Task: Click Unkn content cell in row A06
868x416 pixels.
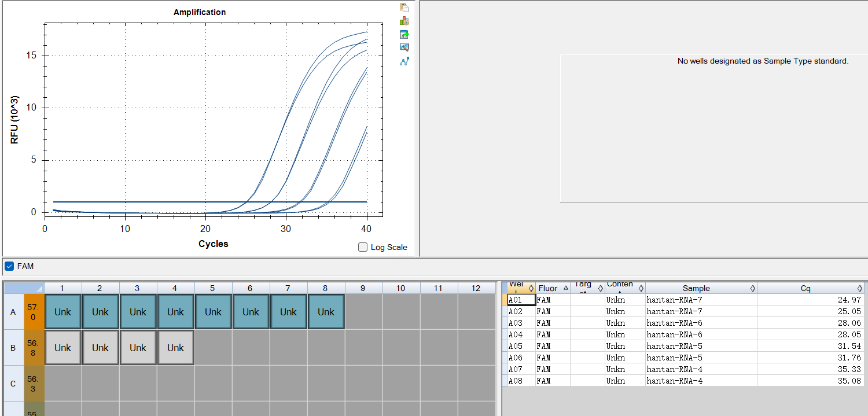Action: pyautogui.click(x=626, y=358)
